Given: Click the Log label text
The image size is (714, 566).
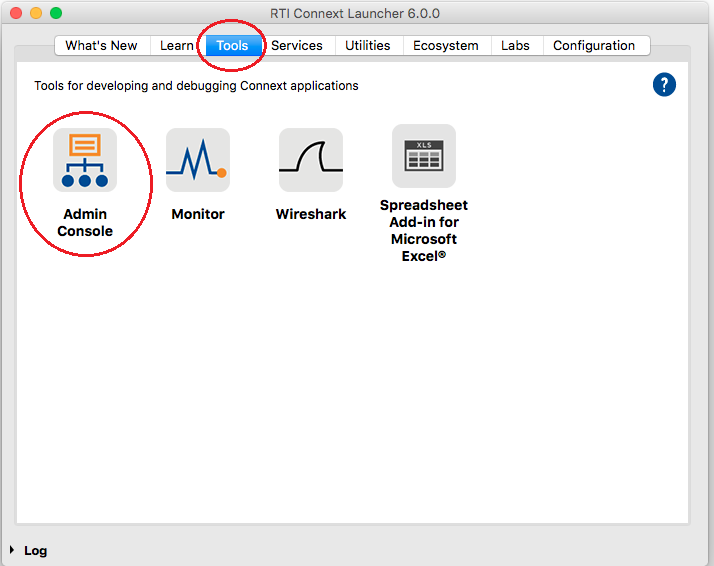Looking at the screenshot, I should (x=35, y=551).
